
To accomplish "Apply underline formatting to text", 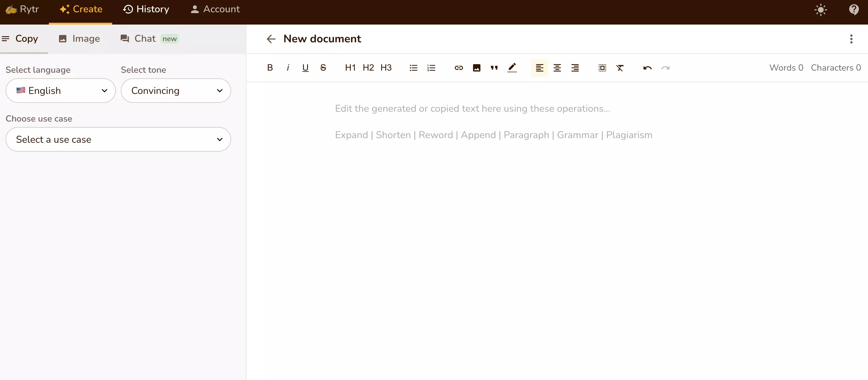I will 306,68.
